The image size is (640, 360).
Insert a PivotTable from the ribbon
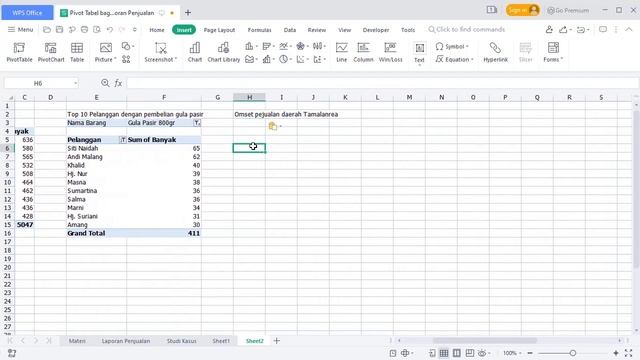[x=19, y=52]
